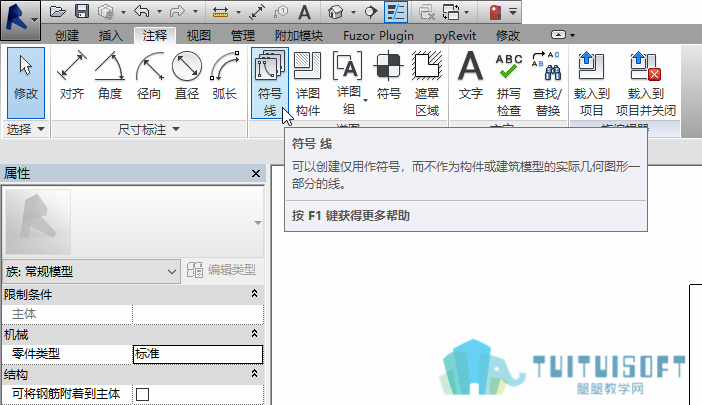702x405 pixels.
Task: Click the Host (主体) value field
Action: 198,314
